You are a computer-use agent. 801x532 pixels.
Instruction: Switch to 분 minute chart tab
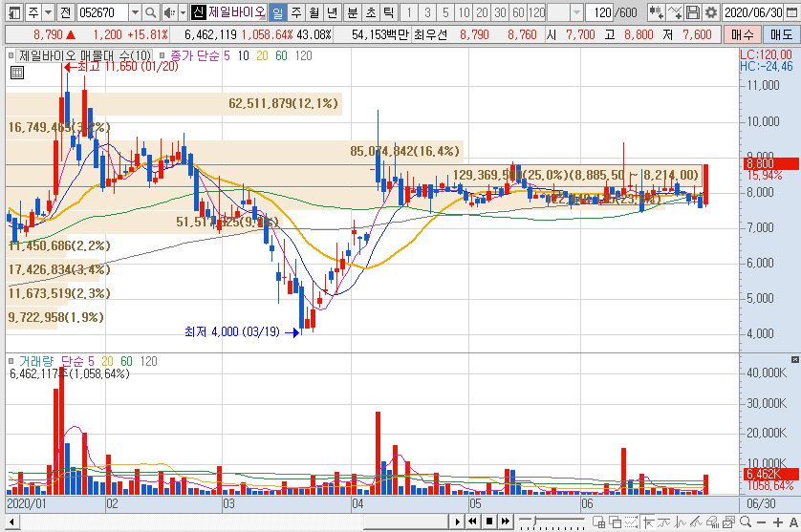click(x=353, y=12)
